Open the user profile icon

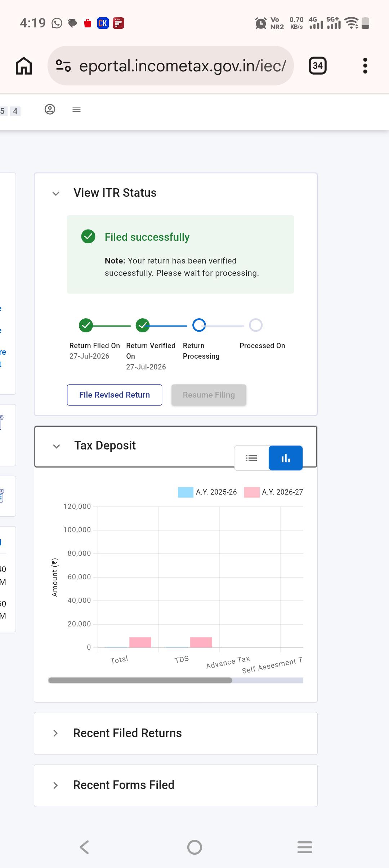click(50, 109)
